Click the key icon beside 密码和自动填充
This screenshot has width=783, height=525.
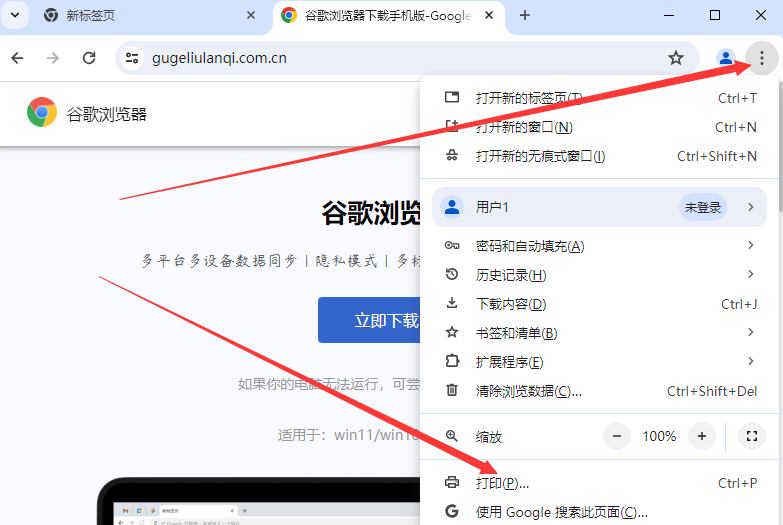452,245
